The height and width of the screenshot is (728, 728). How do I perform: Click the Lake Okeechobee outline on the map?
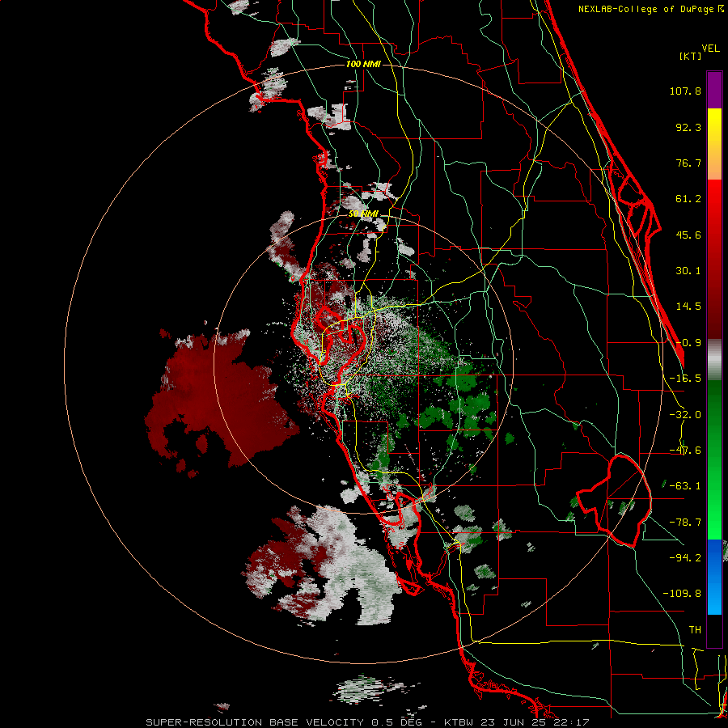[x=614, y=500]
